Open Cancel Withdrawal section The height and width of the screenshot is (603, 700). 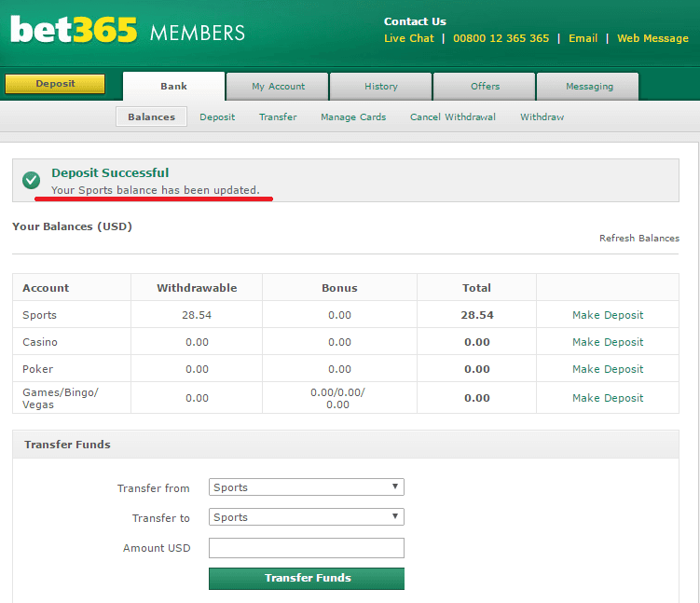click(x=453, y=116)
